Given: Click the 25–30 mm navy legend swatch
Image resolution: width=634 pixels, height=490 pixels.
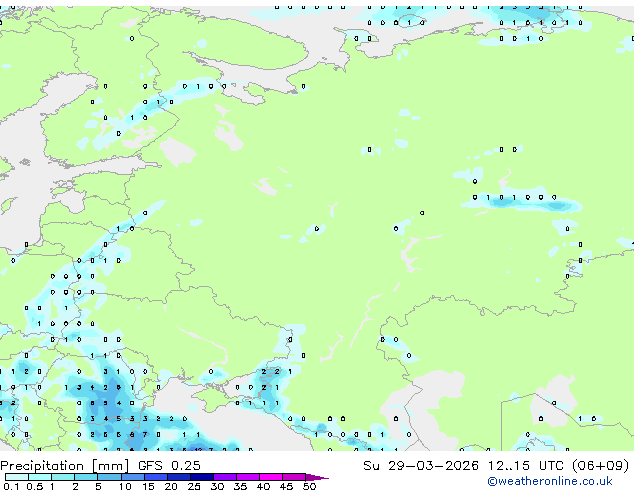Looking at the screenshot, I should tap(201, 477).
